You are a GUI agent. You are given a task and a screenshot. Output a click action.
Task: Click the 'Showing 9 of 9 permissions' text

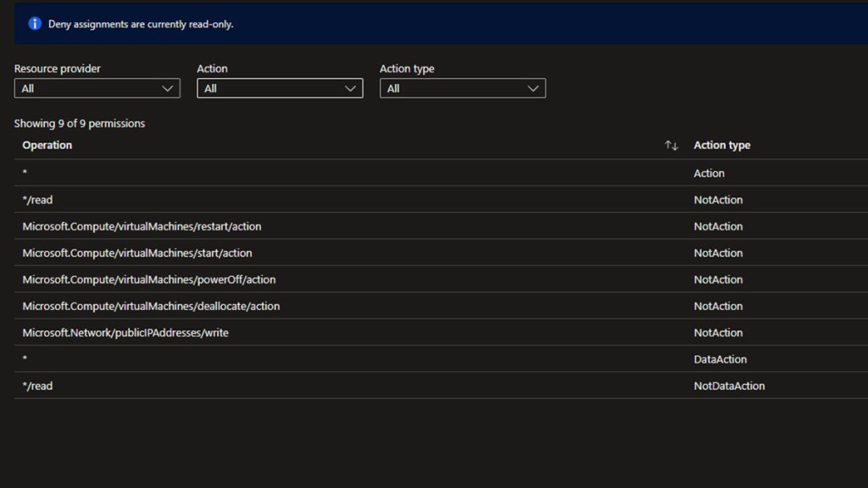point(79,124)
